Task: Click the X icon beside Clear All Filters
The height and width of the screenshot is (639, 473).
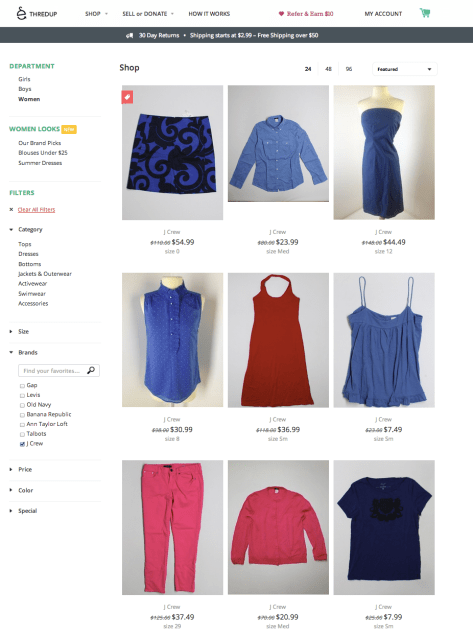Action: coord(11,209)
